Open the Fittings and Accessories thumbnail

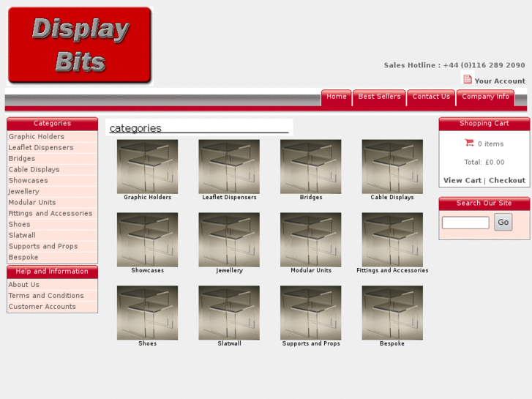tap(392, 239)
